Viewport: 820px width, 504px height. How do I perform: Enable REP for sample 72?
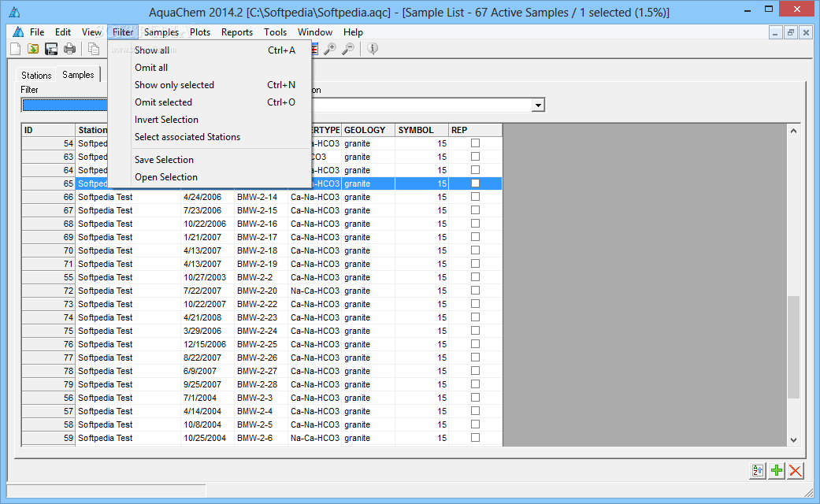475,290
